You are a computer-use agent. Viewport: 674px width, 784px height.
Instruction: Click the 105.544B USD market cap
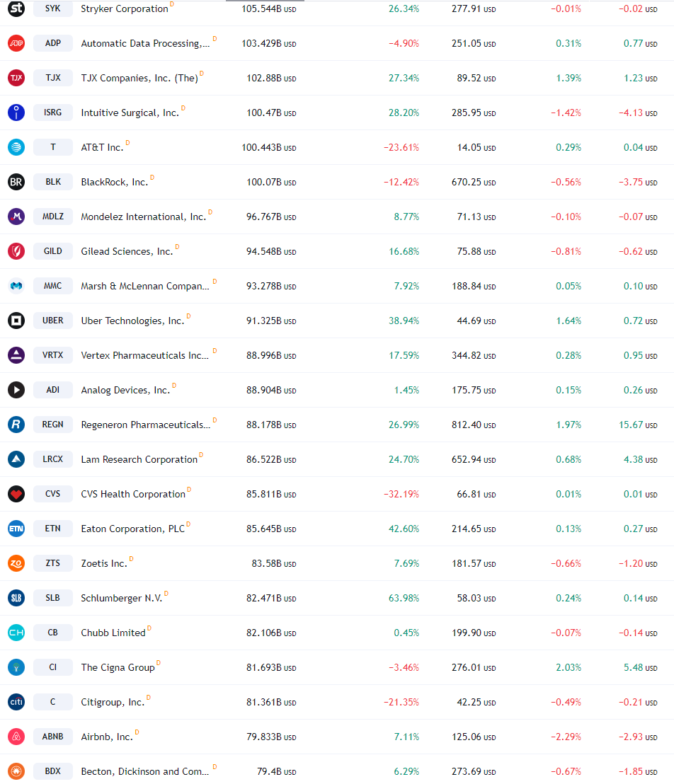269,9
